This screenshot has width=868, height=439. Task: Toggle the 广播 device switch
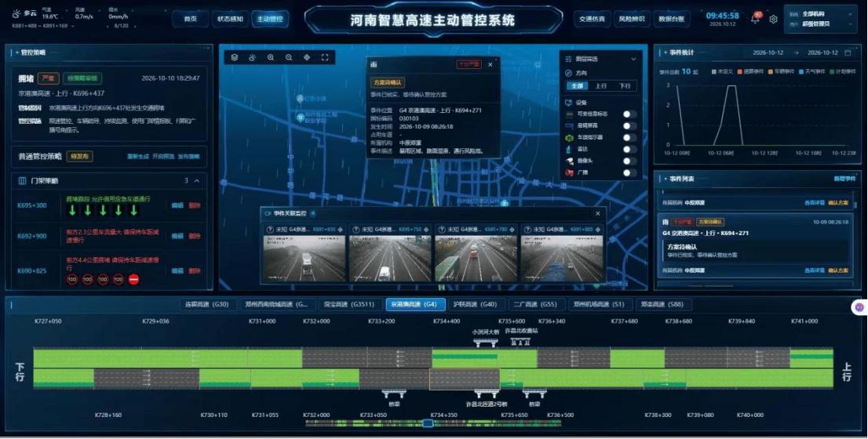629,172
